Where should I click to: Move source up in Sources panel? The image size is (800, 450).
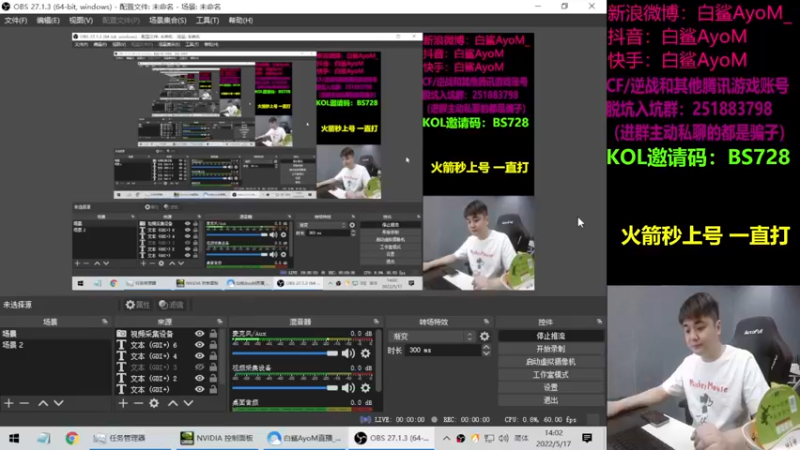(x=173, y=403)
